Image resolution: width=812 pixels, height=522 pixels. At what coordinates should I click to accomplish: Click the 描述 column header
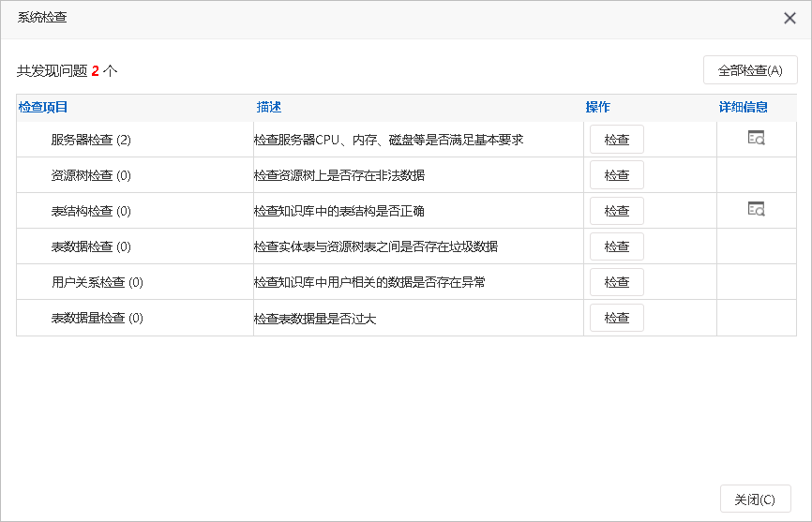click(x=269, y=107)
